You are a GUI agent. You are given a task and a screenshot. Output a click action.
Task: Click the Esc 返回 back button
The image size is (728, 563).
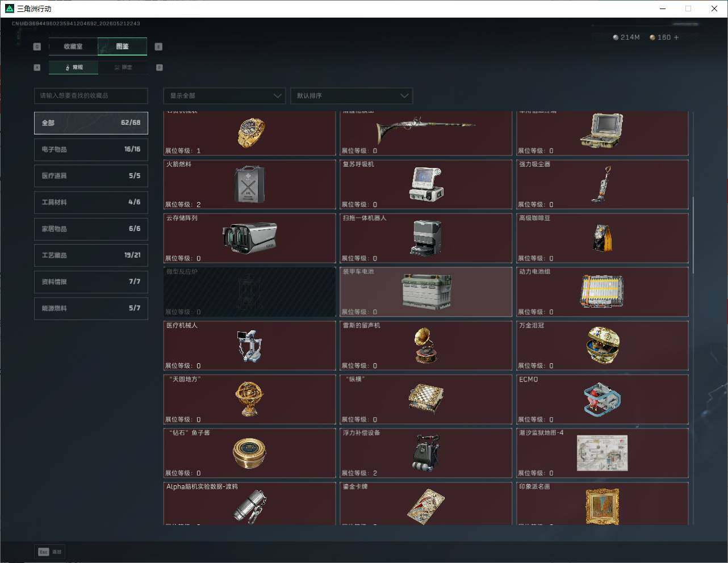point(51,552)
